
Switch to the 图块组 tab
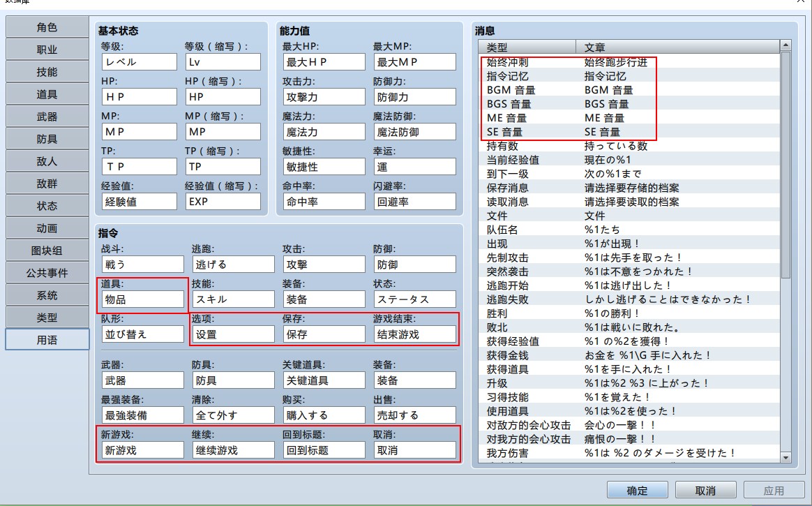pos(47,250)
